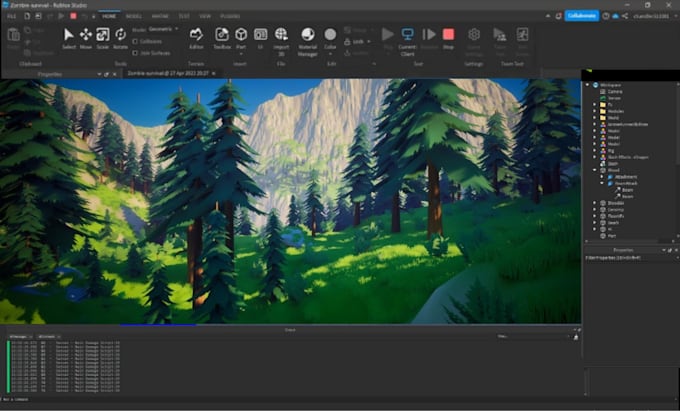Open the Material Manager

point(307,41)
